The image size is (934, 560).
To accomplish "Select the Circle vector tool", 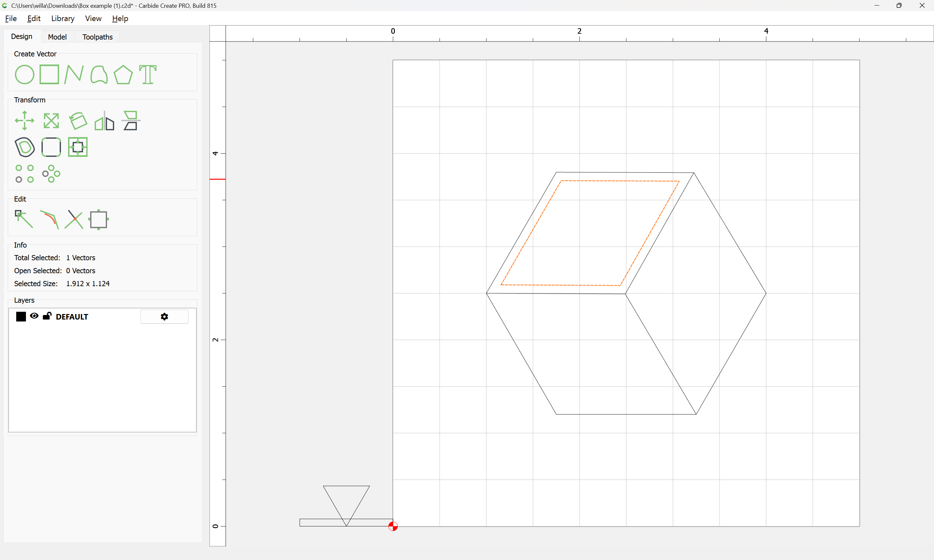I will [25, 74].
